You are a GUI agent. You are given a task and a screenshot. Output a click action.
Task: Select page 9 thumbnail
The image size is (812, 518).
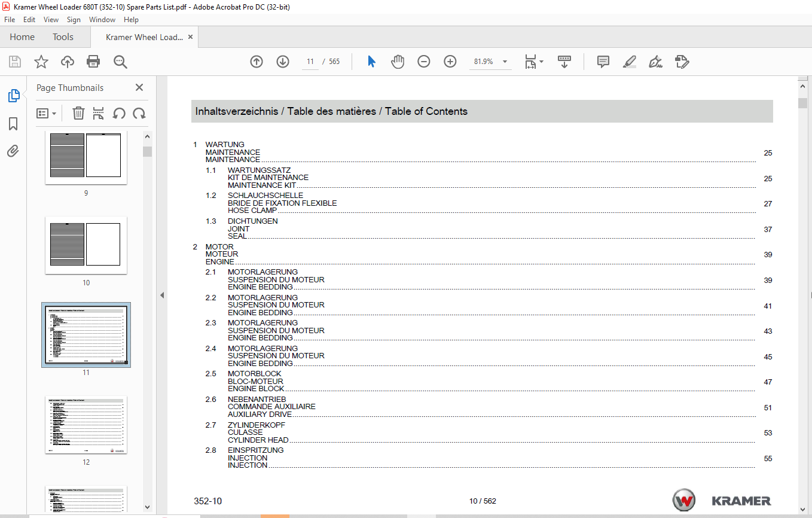[x=86, y=159]
